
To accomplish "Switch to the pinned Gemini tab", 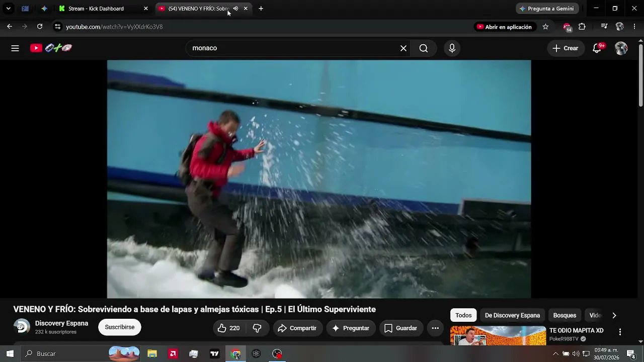I will point(44,9).
